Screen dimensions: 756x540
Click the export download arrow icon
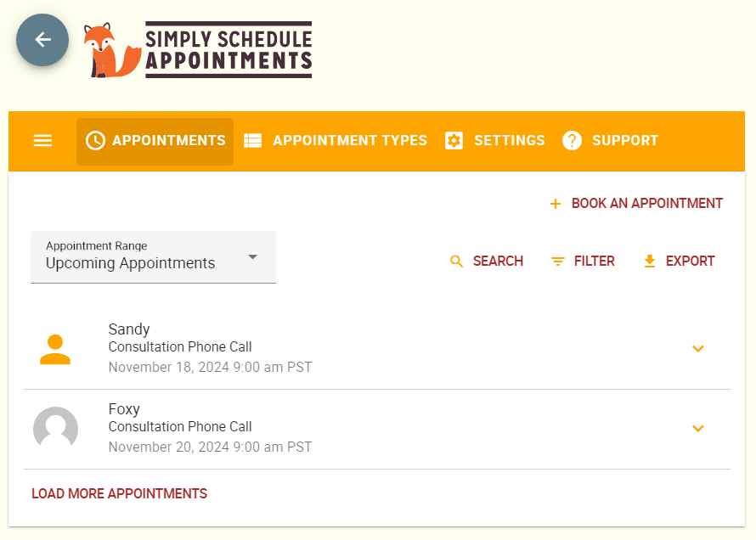click(x=650, y=262)
